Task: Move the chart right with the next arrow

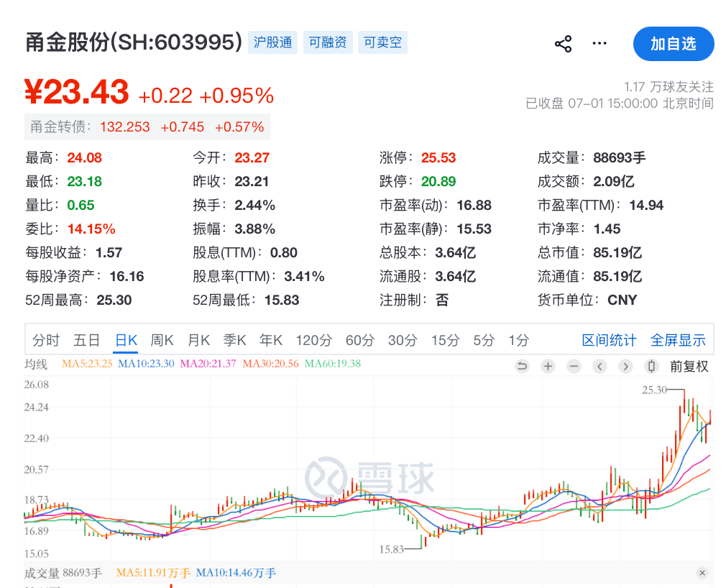Action: pos(625,367)
